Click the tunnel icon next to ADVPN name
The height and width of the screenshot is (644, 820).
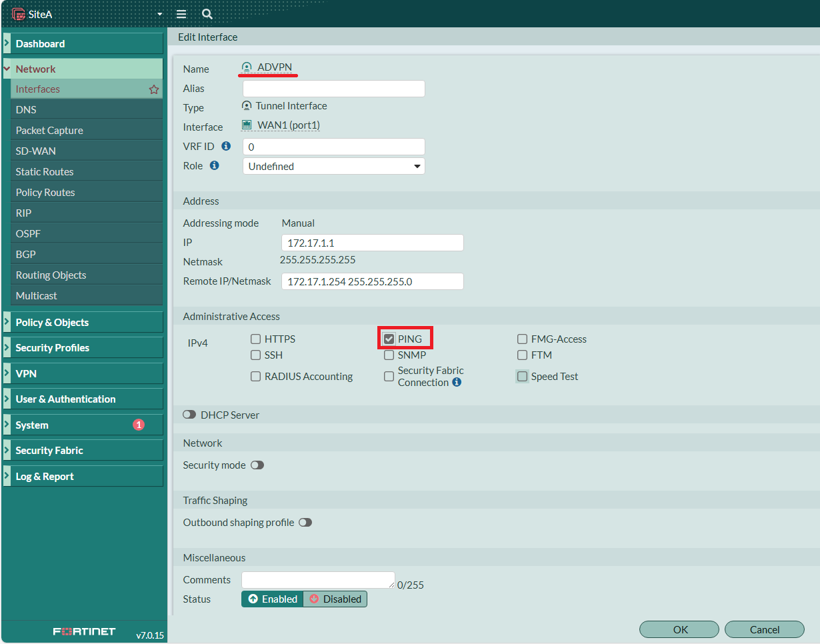pyautogui.click(x=247, y=67)
